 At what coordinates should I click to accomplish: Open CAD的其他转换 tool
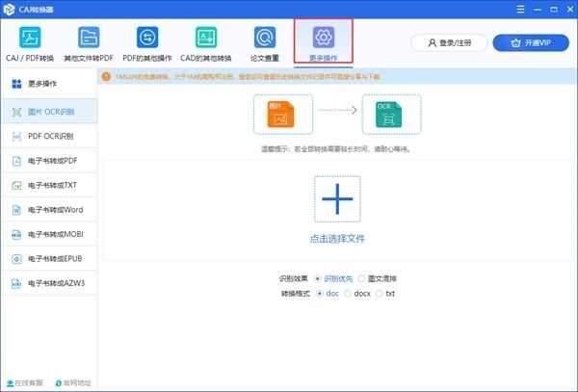[x=206, y=38]
